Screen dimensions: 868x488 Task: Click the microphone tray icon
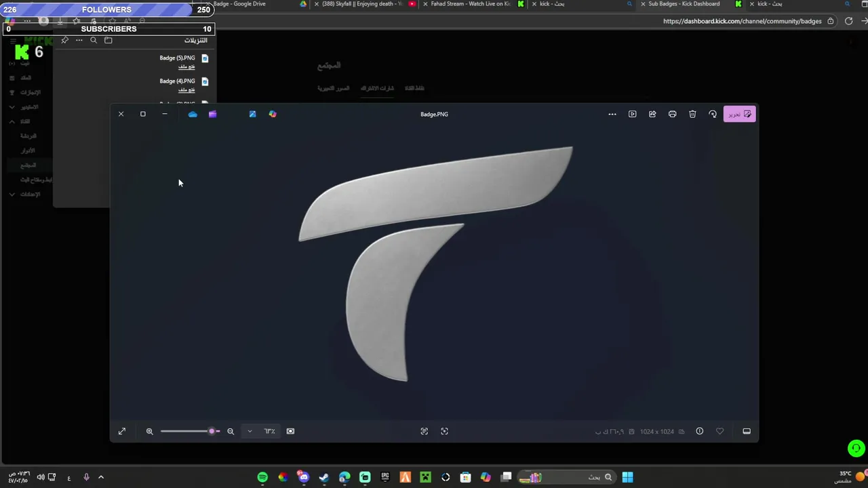point(86,477)
